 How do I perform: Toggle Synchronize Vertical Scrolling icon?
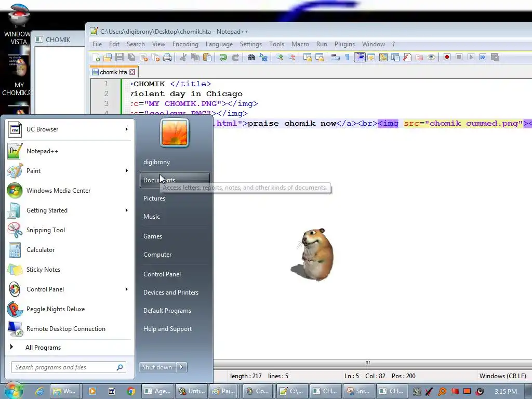pos(307,57)
